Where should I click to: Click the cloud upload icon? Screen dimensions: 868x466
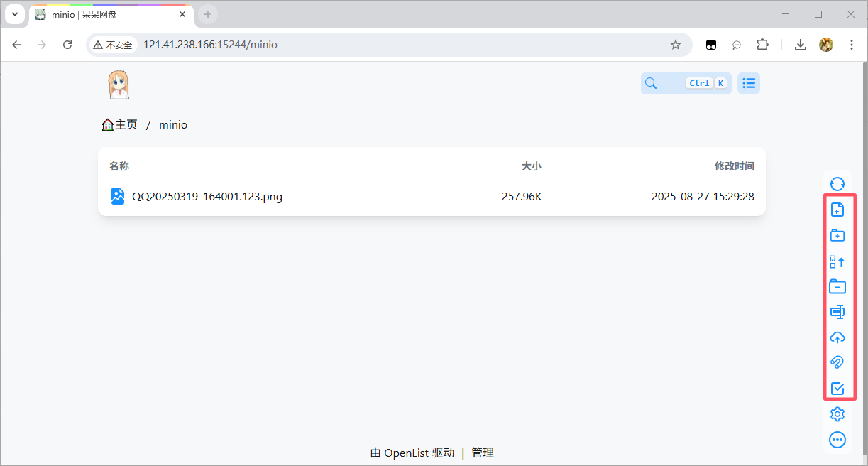click(x=837, y=337)
